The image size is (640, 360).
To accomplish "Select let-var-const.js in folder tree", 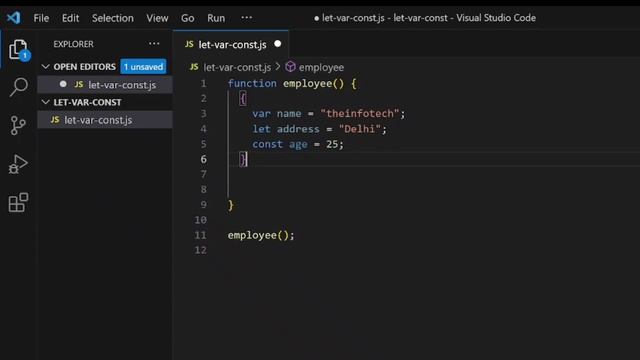I will (x=105, y=120).
